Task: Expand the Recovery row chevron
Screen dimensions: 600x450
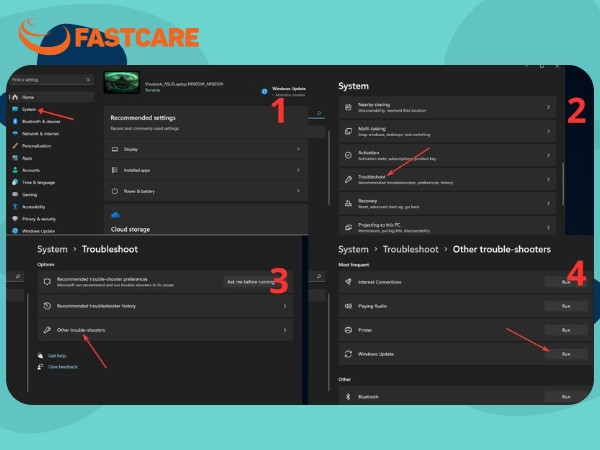Action: click(x=548, y=204)
